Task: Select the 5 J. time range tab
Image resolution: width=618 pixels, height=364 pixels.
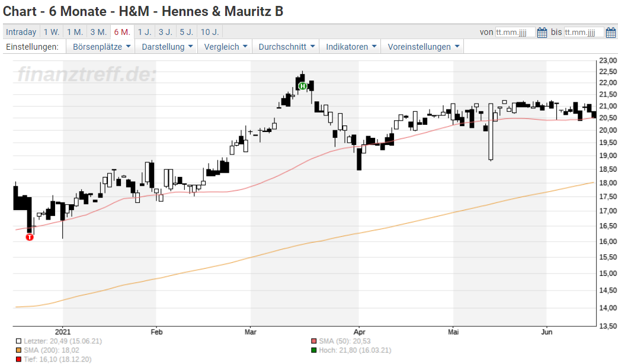Action: 187,32
